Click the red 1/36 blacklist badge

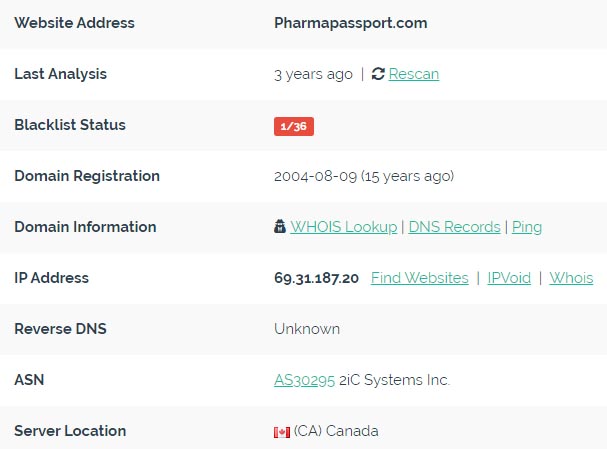click(294, 126)
